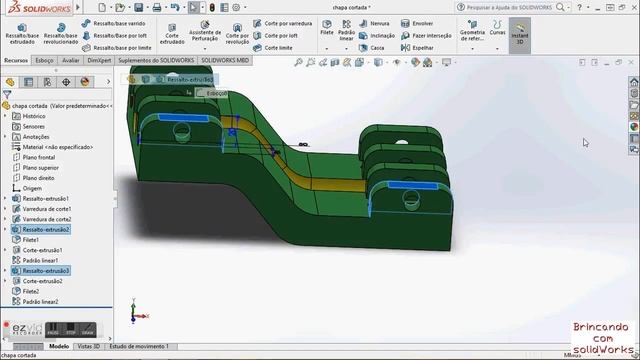The width and height of the screenshot is (640, 360).
Task: Click the Edit appearance sphere icon
Action: [x=415, y=62]
